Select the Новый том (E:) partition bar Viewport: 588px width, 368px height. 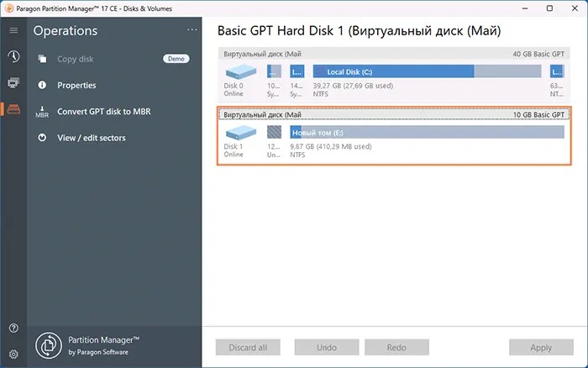pos(427,132)
